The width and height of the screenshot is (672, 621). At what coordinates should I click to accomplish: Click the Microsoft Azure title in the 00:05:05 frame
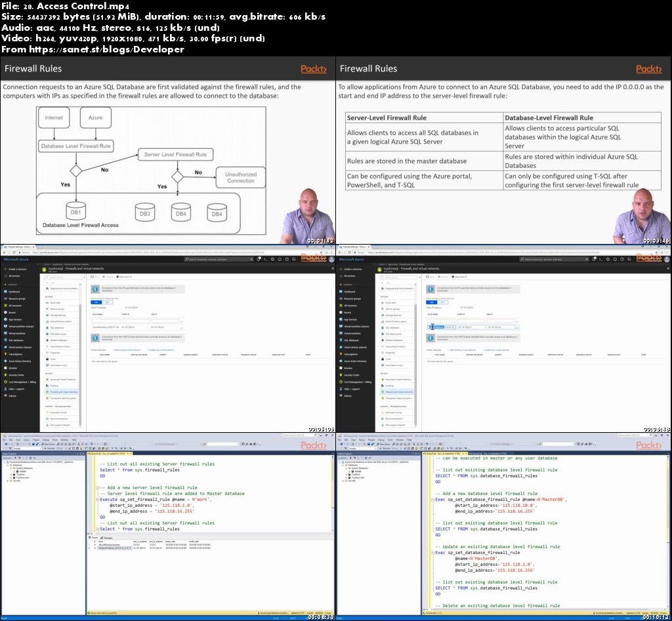coord(16,259)
